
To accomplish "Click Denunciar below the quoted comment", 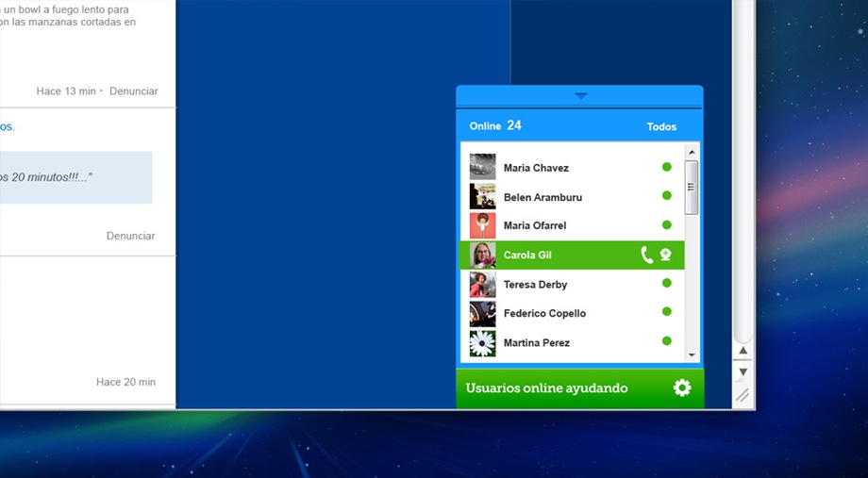I will (x=130, y=236).
